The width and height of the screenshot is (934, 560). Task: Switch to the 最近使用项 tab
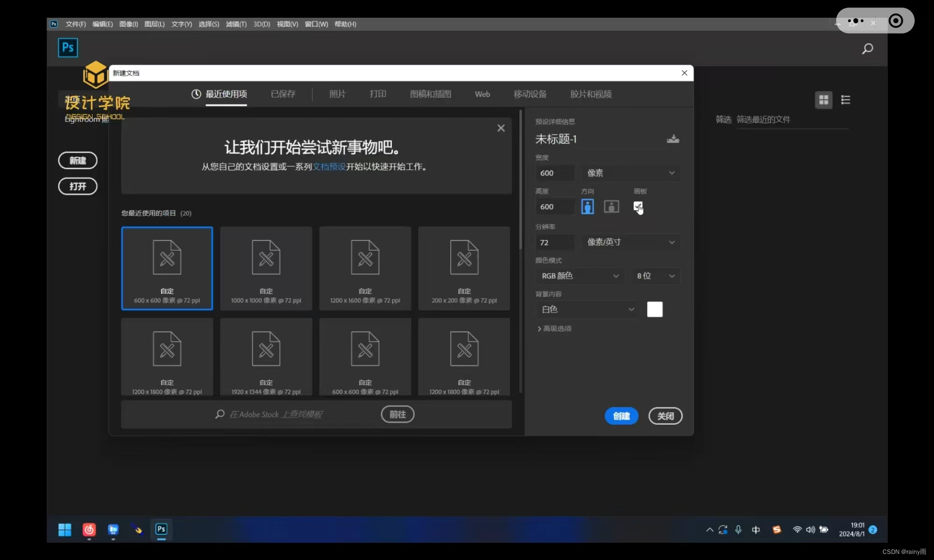pos(219,94)
